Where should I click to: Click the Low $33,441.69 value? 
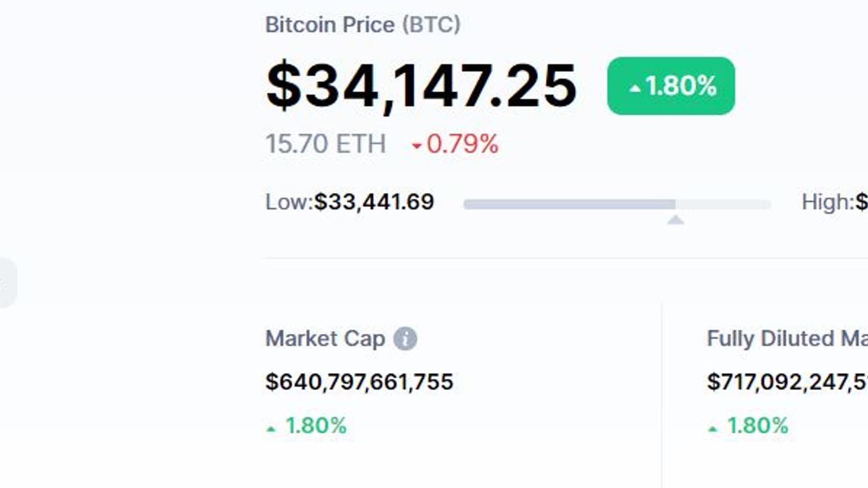point(374,202)
